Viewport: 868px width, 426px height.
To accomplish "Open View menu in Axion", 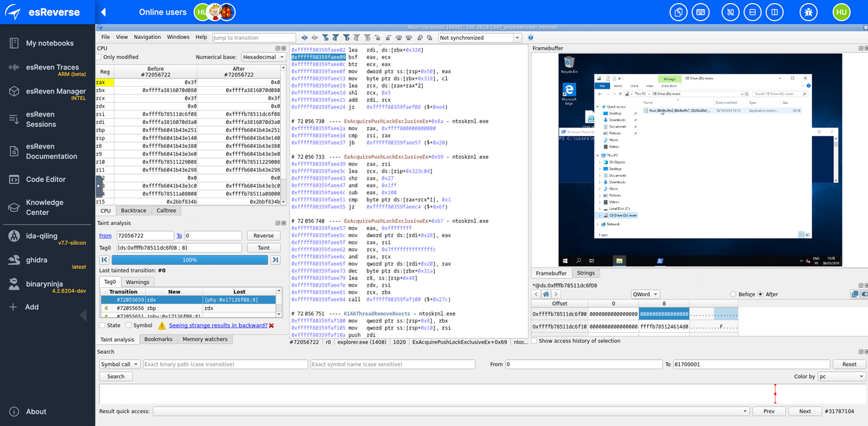I will tap(121, 37).
